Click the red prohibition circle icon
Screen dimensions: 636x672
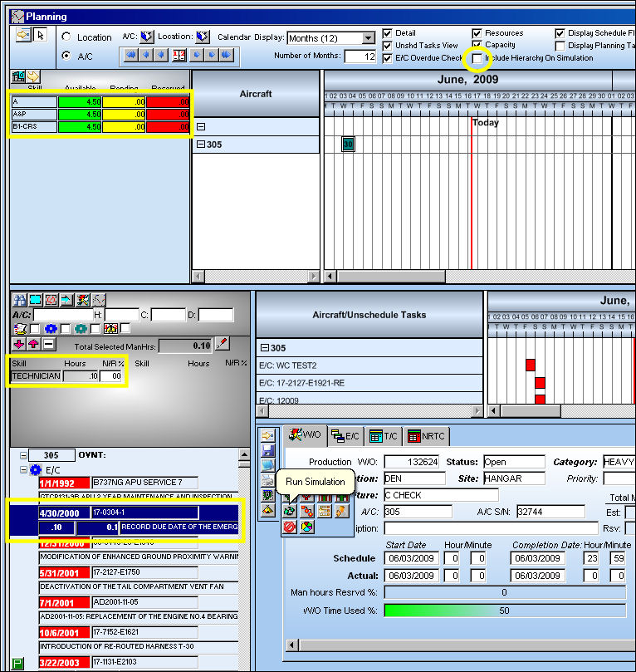coord(290,527)
